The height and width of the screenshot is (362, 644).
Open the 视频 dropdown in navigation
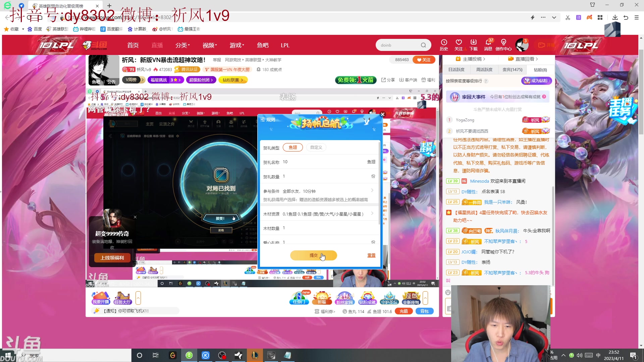(210, 45)
